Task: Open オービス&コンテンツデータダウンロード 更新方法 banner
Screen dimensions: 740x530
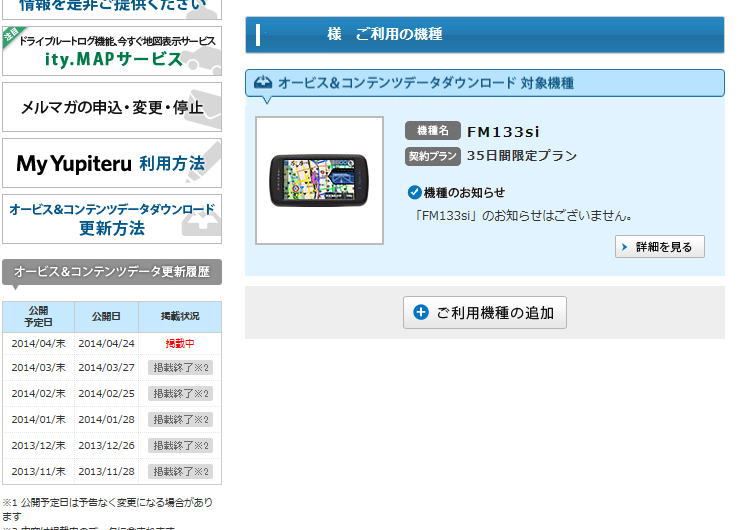Action: (112, 219)
